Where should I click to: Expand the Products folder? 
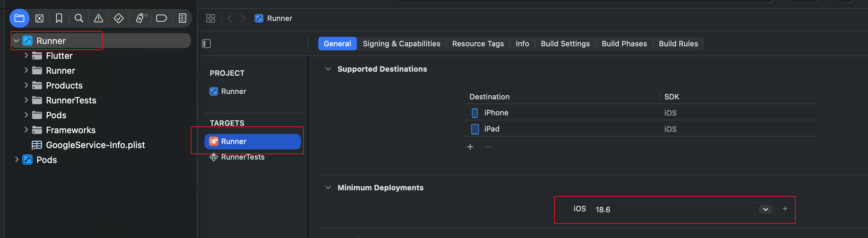coord(26,85)
